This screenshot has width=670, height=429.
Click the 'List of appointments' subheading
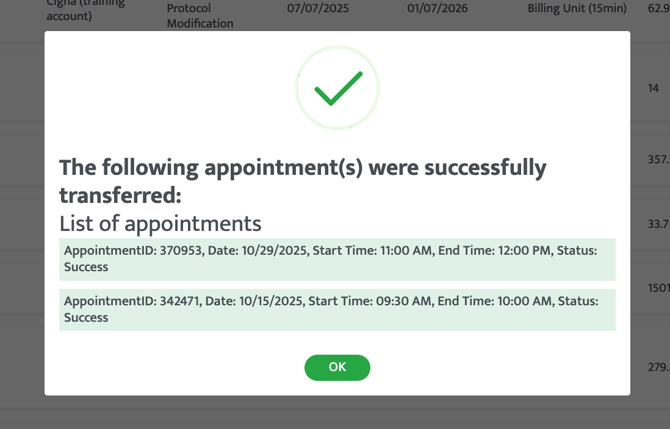160,223
